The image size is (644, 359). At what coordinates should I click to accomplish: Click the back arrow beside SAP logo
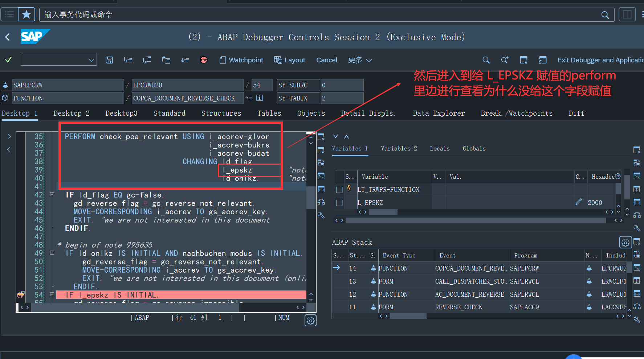(x=8, y=37)
